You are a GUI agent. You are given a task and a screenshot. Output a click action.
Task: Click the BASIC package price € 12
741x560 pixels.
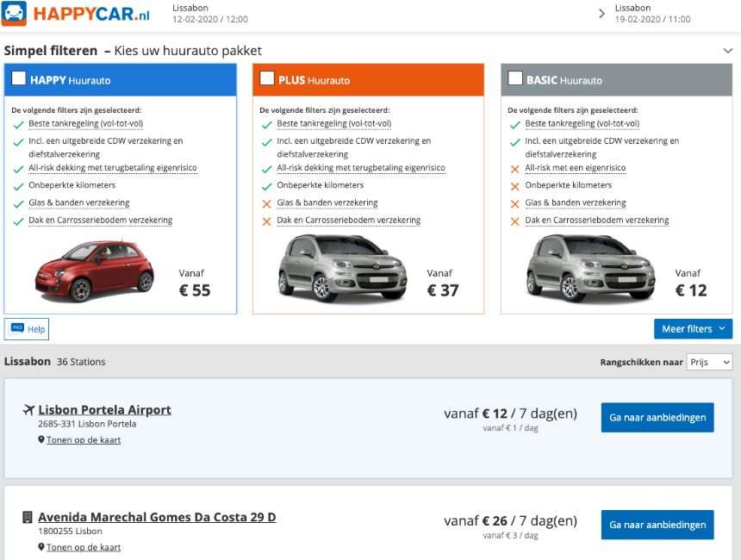[691, 290]
